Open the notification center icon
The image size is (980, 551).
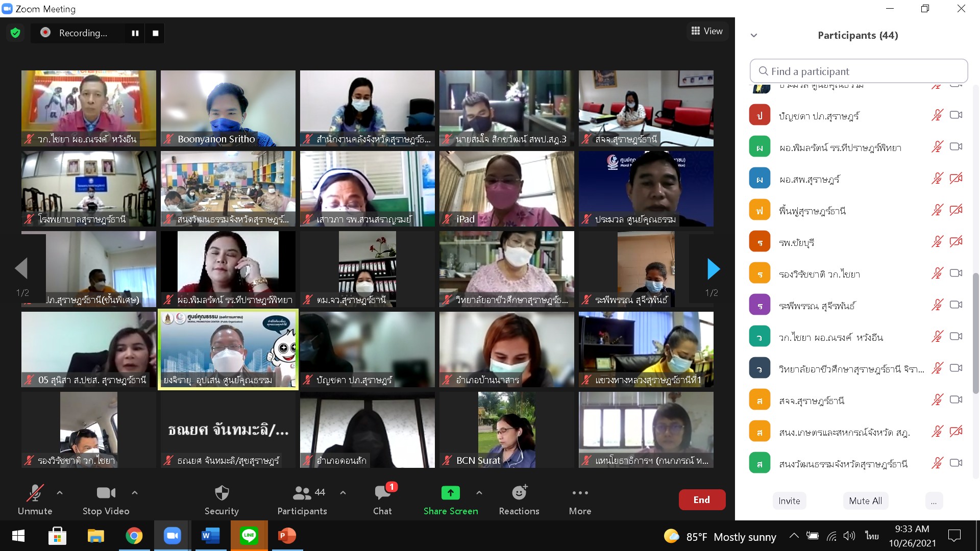coord(954,536)
